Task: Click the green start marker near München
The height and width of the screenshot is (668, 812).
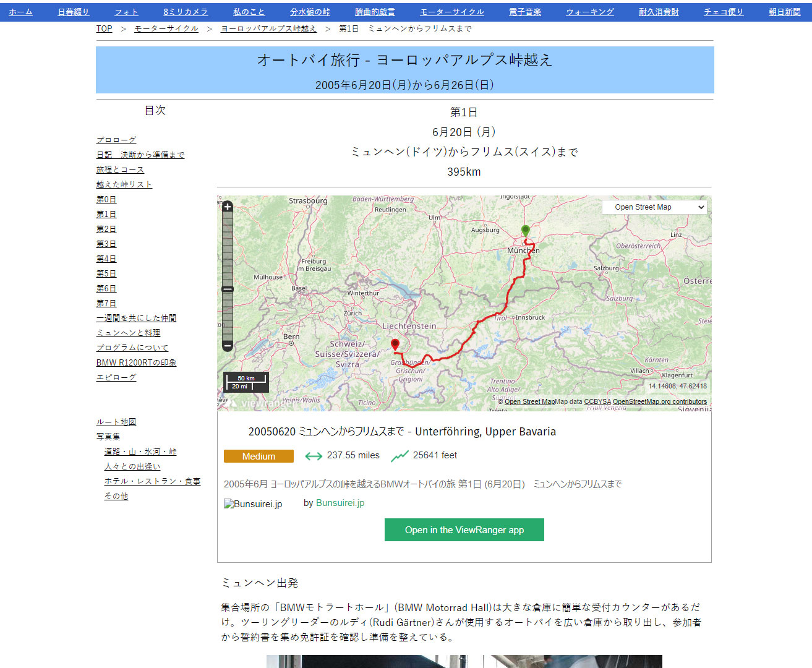Action: click(x=525, y=231)
